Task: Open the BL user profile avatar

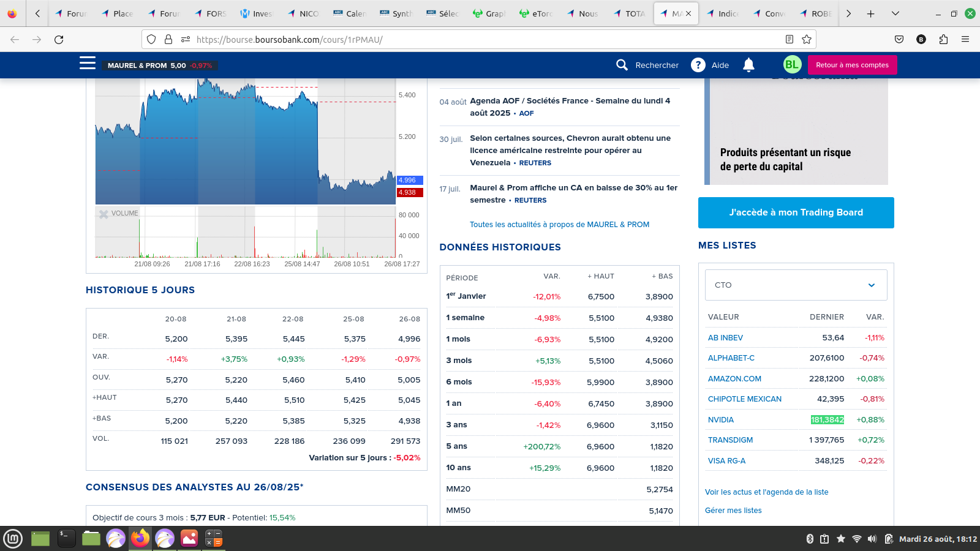Action: (x=792, y=65)
